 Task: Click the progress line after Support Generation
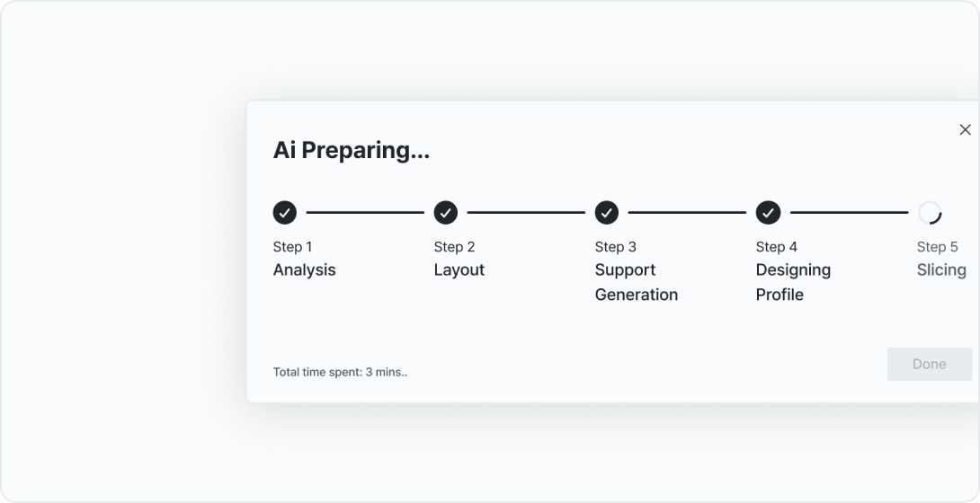687,213
